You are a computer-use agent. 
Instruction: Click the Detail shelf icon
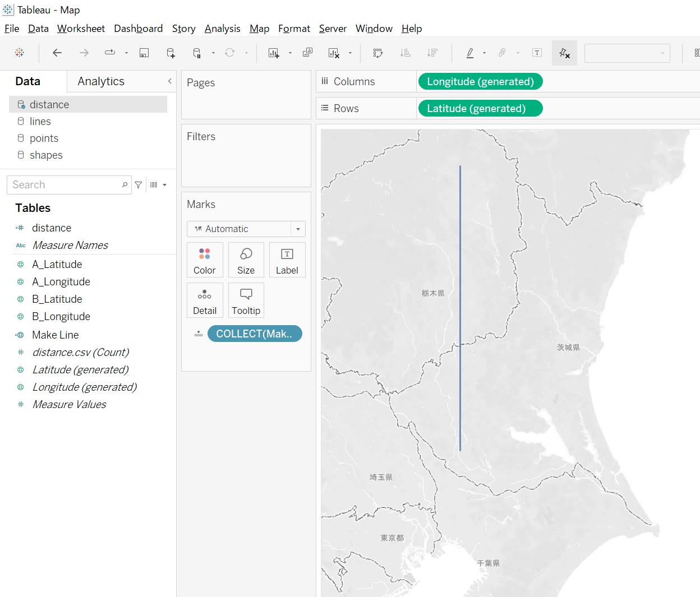205,300
